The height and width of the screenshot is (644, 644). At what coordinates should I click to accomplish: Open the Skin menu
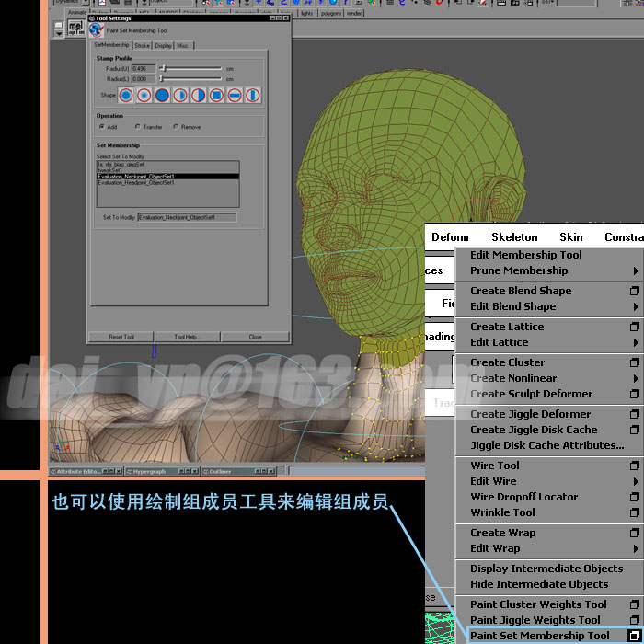(571, 237)
